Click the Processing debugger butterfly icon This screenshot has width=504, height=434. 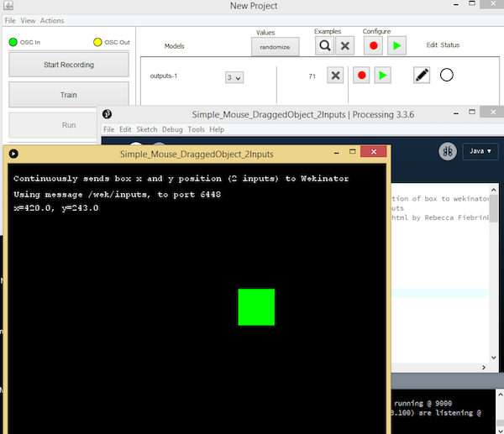[x=449, y=151]
